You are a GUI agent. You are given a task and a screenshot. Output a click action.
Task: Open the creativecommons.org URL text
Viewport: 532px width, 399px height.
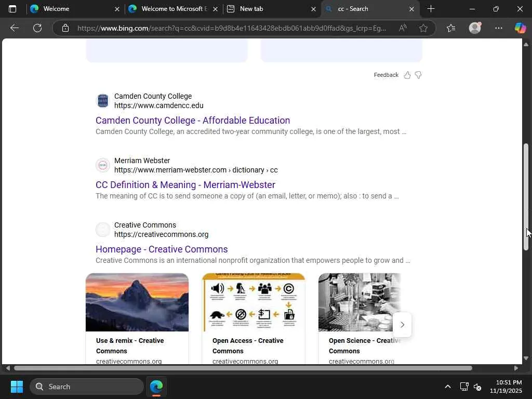pyautogui.click(x=161, y=234)
